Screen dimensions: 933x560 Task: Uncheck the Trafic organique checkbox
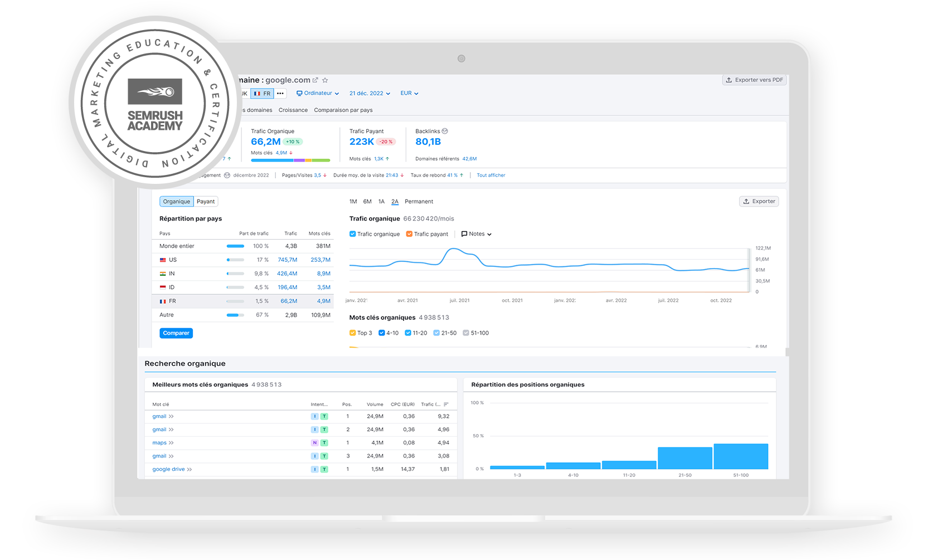(x=352, y=234)
